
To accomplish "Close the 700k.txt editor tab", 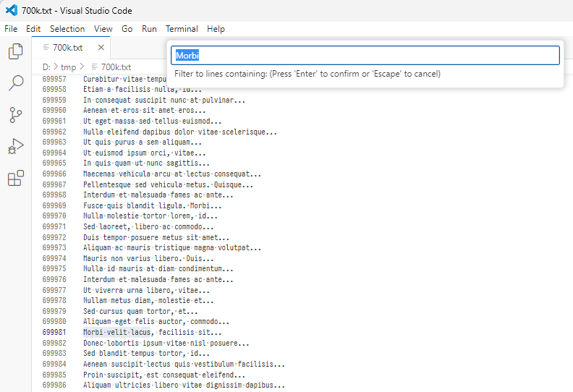I will [101, 48].
